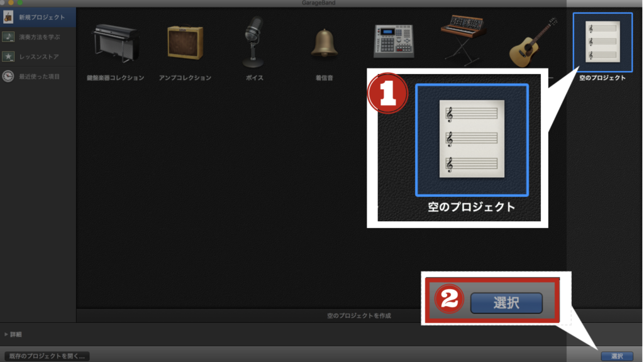This screenshot has width=644, height=362.
Task: Choose the 鍵盤楽器コレクション piano template
Action: click(116, 43)
